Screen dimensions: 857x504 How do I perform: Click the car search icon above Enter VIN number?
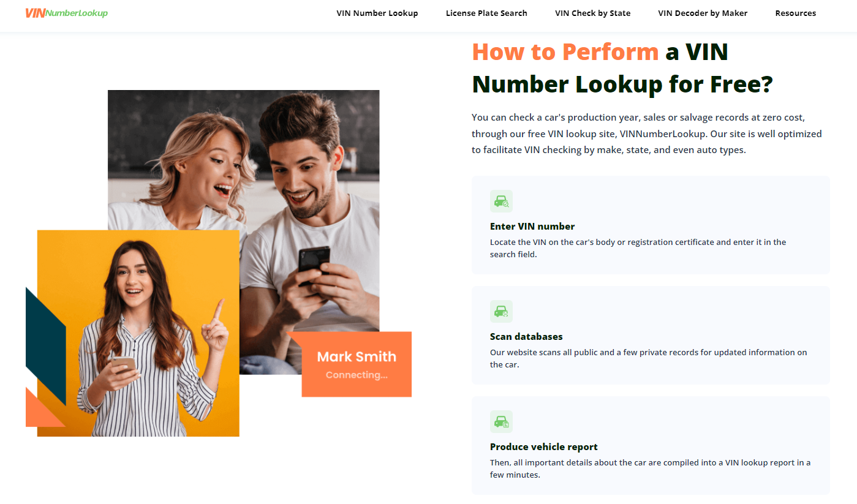click(501, 201)
